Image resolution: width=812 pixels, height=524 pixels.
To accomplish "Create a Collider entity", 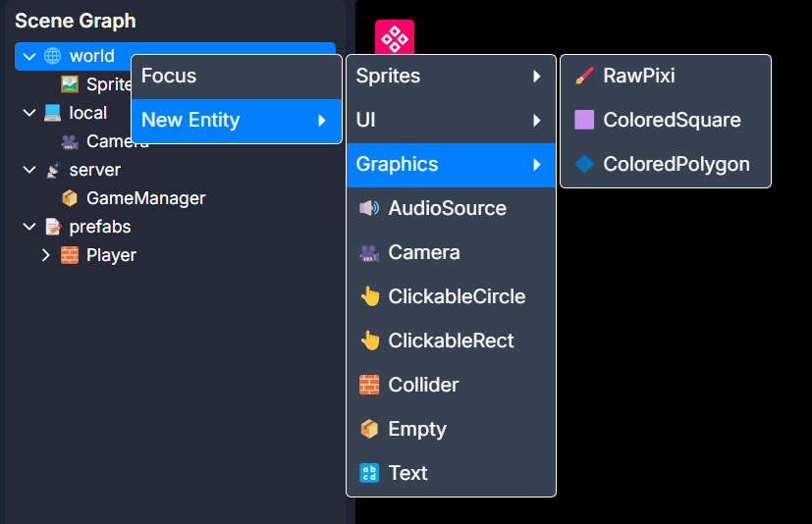I will coord(451,385).
